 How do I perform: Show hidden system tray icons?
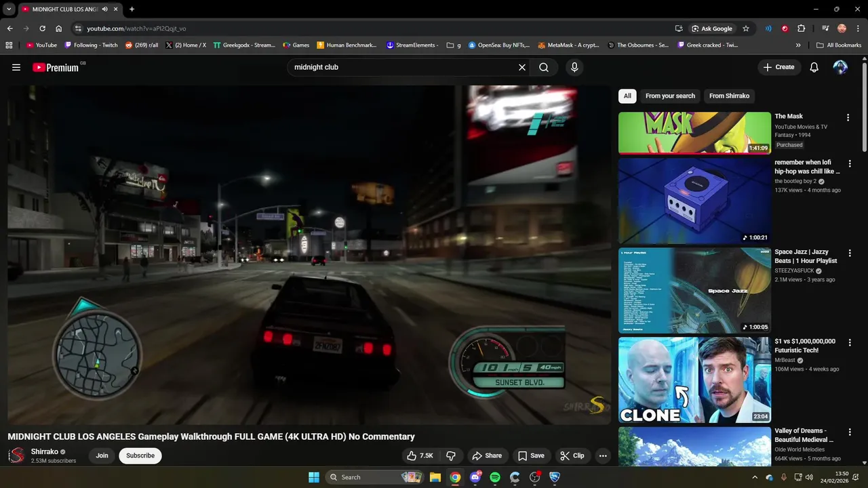tap(755, 477)
